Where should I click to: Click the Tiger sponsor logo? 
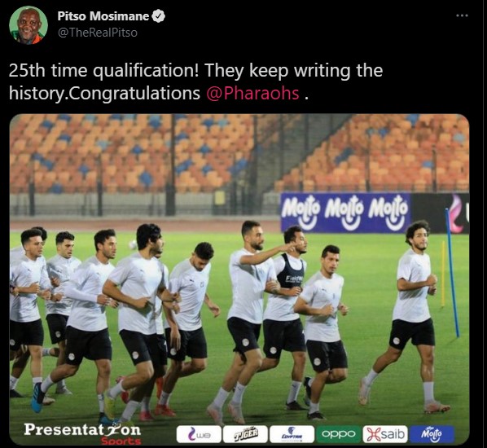point(245,434)
